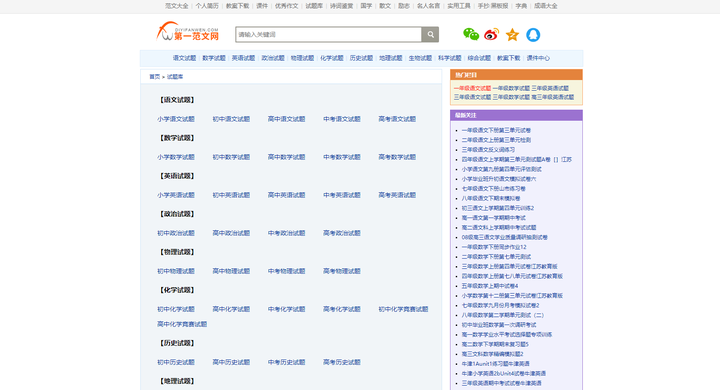Open 优秀作文 in the top bar
The width and height of the screenshot is (720, 390).
click(287, 6)
